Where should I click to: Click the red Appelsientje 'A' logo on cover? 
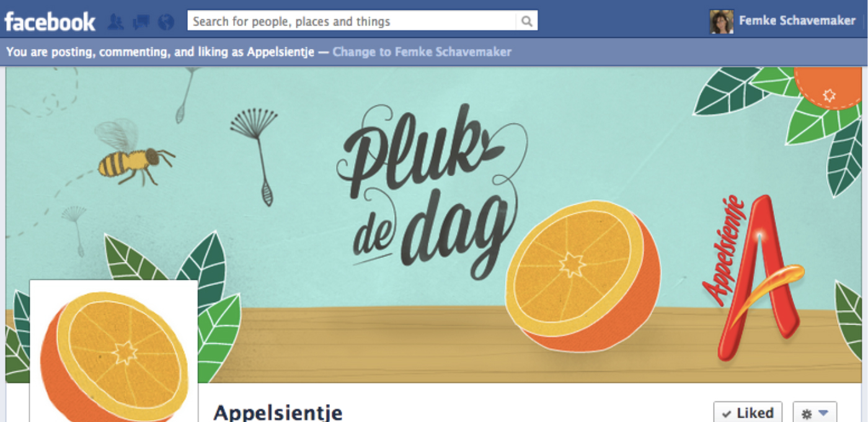pos(753,277)
